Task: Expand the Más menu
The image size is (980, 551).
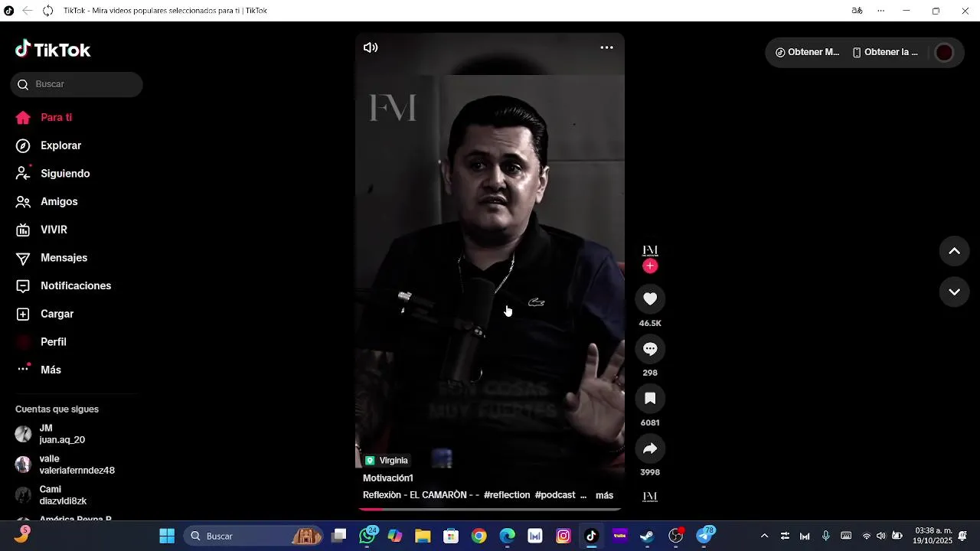Action: (38, 370)
